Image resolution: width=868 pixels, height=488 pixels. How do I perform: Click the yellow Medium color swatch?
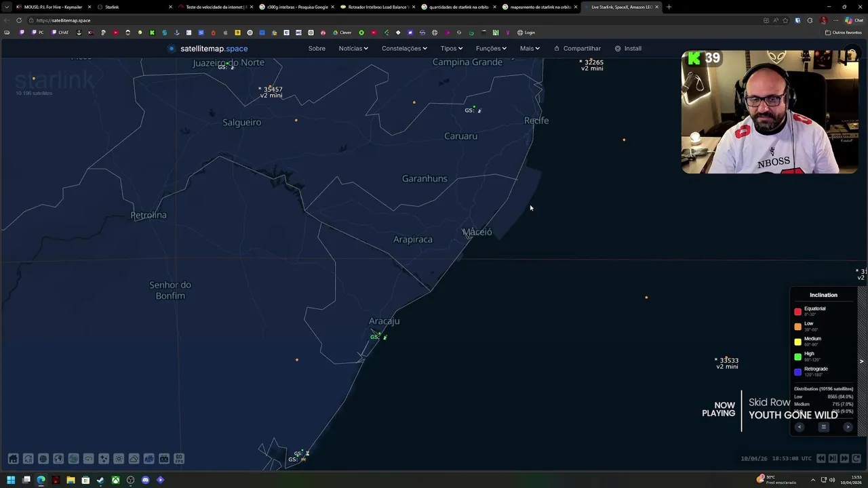coord(798,342)
